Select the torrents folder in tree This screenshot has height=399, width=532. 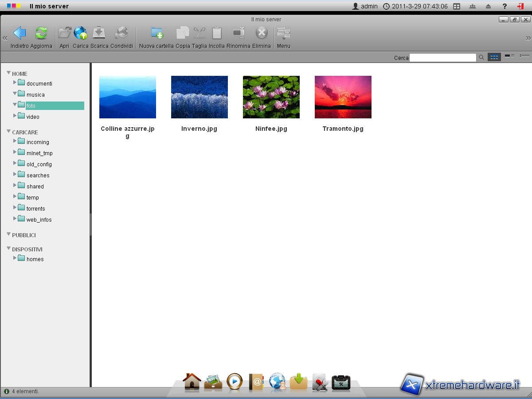pos(35,208)
